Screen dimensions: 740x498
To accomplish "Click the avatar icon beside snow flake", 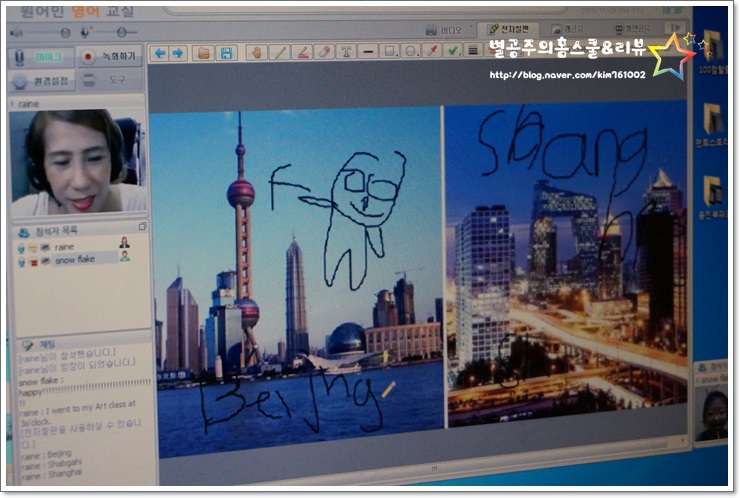I will 125,256.
